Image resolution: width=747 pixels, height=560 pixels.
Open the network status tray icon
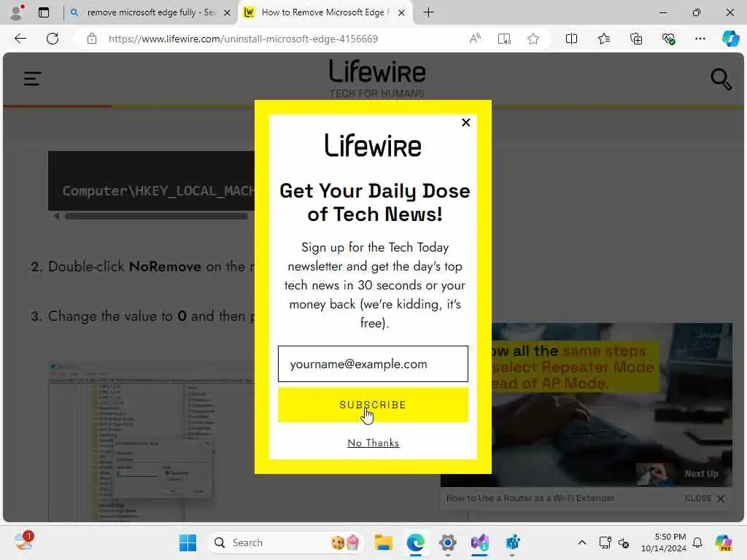(605, 542)
